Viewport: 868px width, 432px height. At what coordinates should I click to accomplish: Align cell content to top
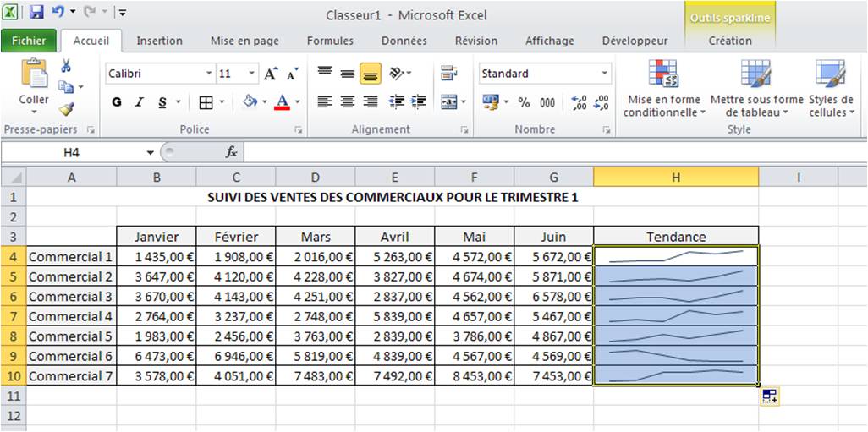[x=325, y=73]
